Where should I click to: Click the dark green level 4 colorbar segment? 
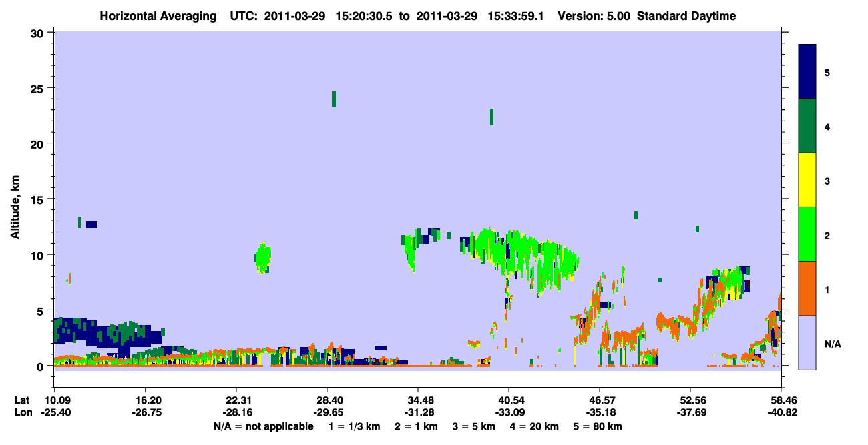[808, 126]
